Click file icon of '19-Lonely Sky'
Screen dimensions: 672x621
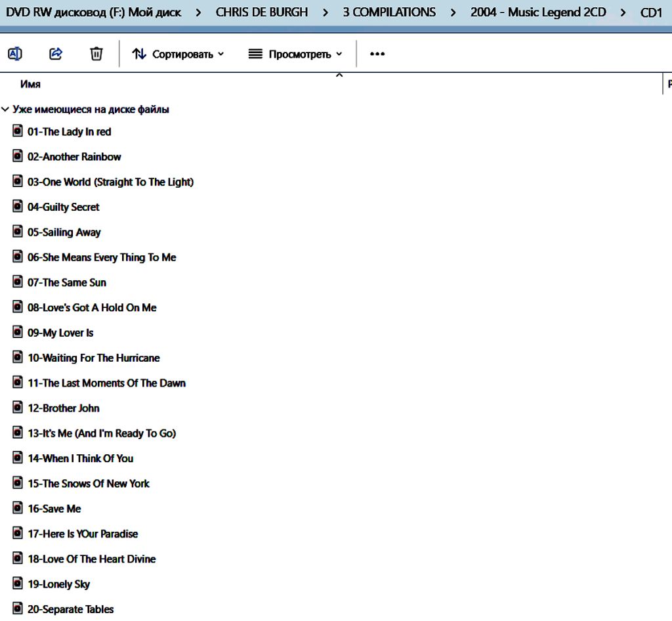[17, 584]
